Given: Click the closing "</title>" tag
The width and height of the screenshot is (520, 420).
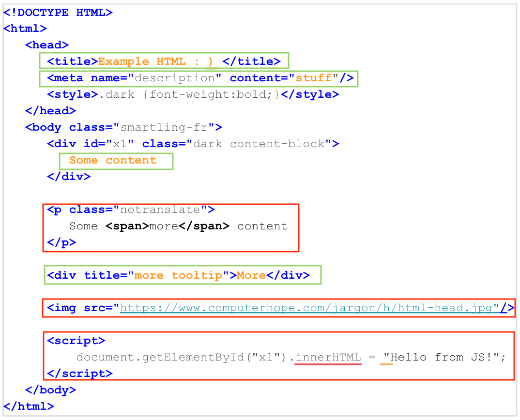Looking at the screenshot, I should click(252, 61).
